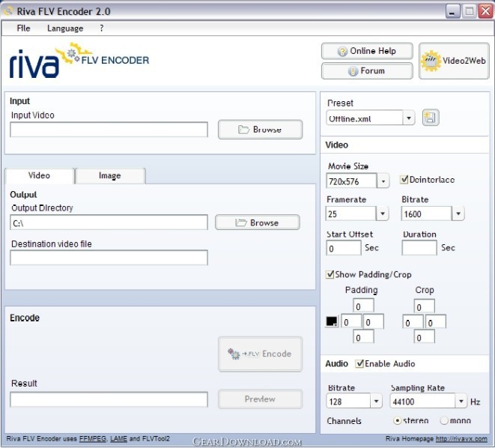
Task: Close the Riva FLV Encoder window
Action: pyautogui.click(x=485, y=11)
